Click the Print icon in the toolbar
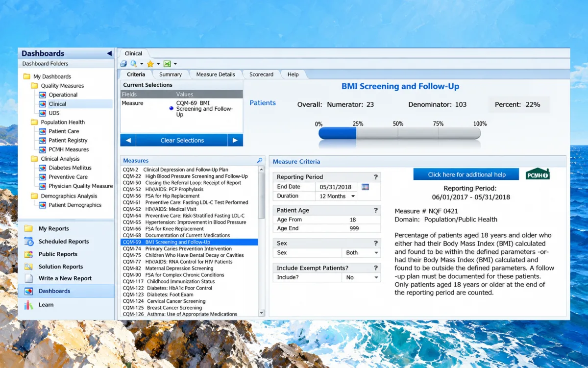588x368 pixels. point(123,64)
